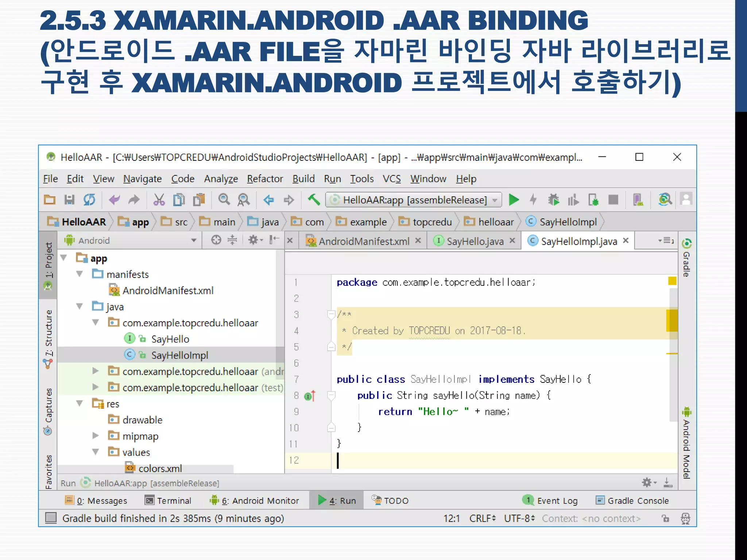Image resolution: width=747 pixels, height=560 pixels.
Task: Click the yellow warning marker on error stripe
Action: click(672, 320)
